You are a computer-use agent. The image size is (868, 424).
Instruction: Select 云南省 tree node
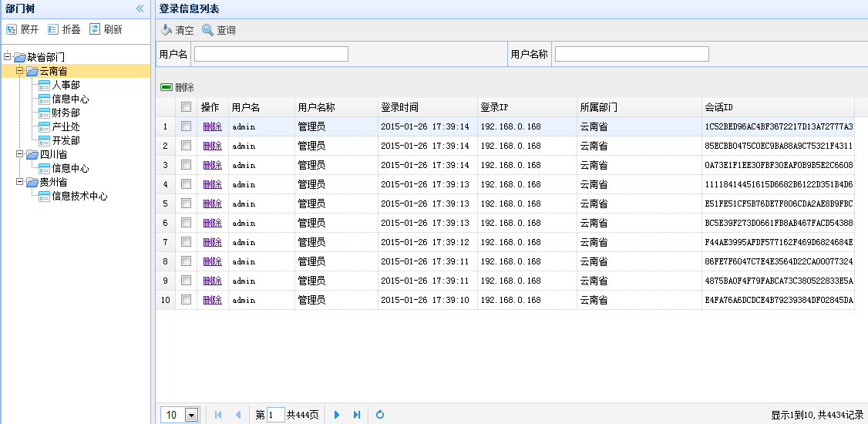[x=54, y=71]
